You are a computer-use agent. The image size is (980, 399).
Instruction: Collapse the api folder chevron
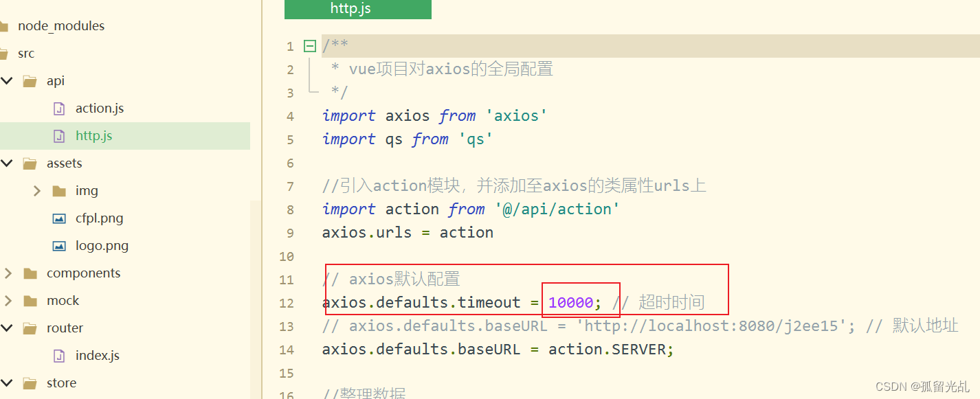click(x=8, y=81)
